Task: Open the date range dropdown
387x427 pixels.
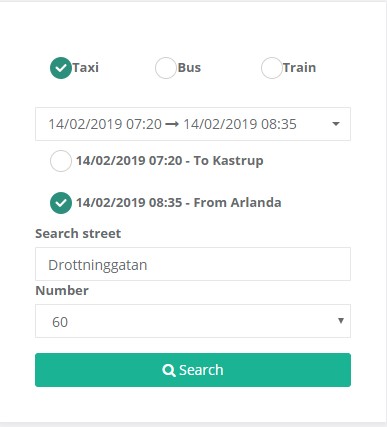Action: pyautogui.click(x=193, y=124)
